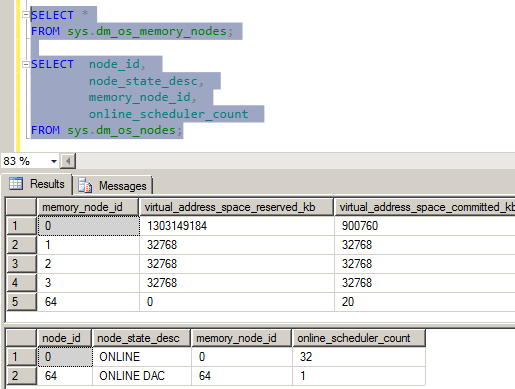Image resolution: width=515 pixels, height=389 pixels.
Task: Click committed_kb cell value 20
Action: pyautogui.click(x=425, y=302)
